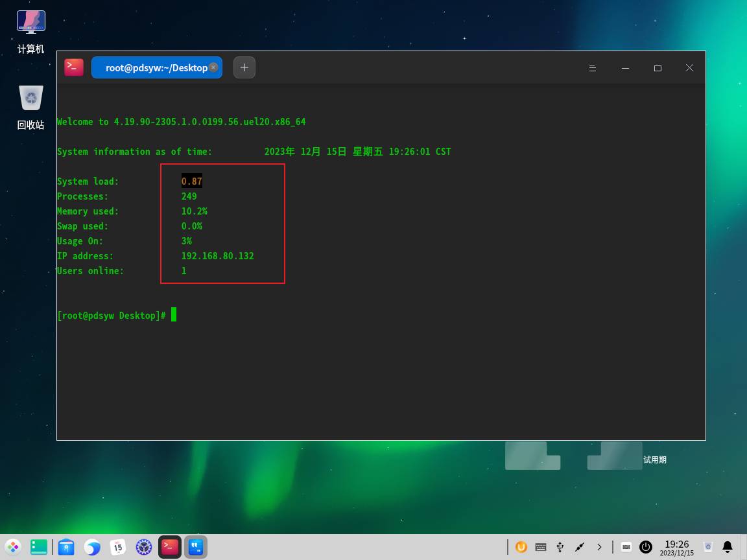747x560 pixels.
Task: Click the red terminal icon in dock
Action: pos(170,547)
